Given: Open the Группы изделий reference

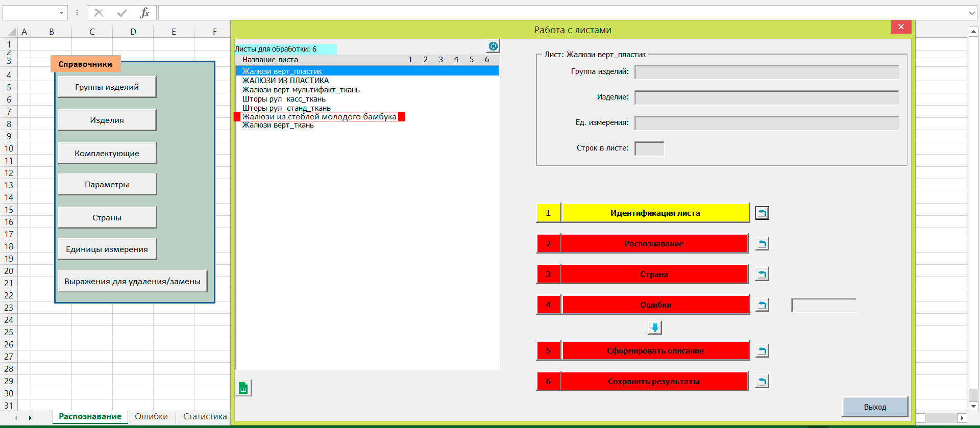Looking at the screenshot, I should [107, 87].
